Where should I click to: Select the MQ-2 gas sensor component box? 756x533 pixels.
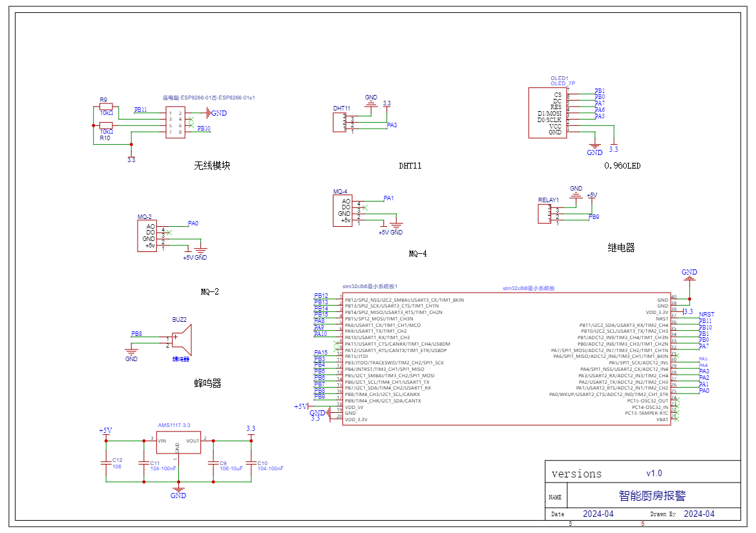click(x=147, y=236)
